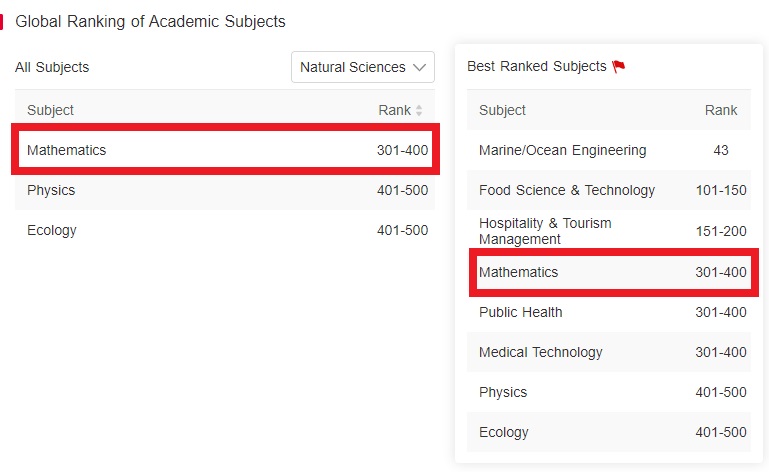Click rank 43 for Marine/Ocean Engineering

720,150
